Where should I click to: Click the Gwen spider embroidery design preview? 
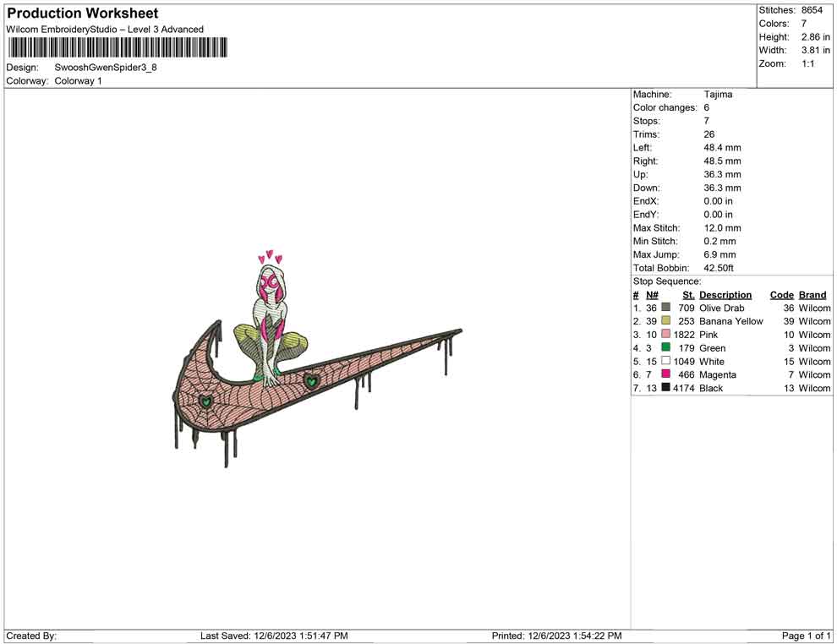pyautogui.click(x=317, y=358)
